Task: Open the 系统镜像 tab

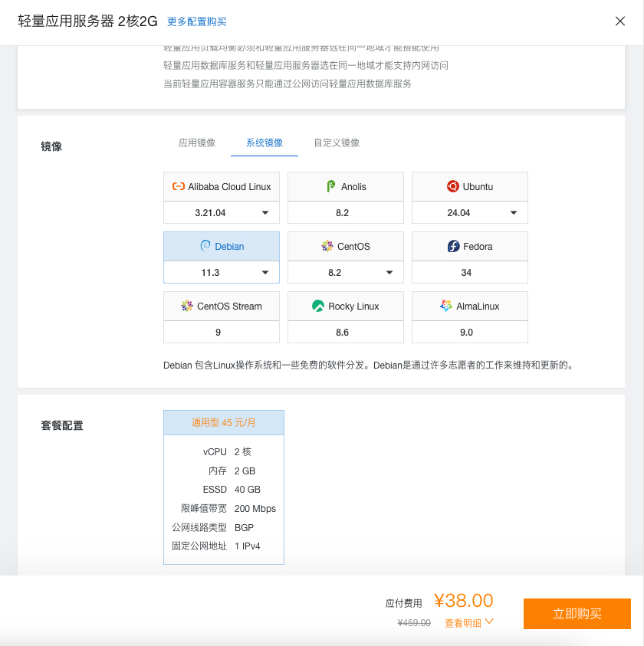Action: (264, 143)
